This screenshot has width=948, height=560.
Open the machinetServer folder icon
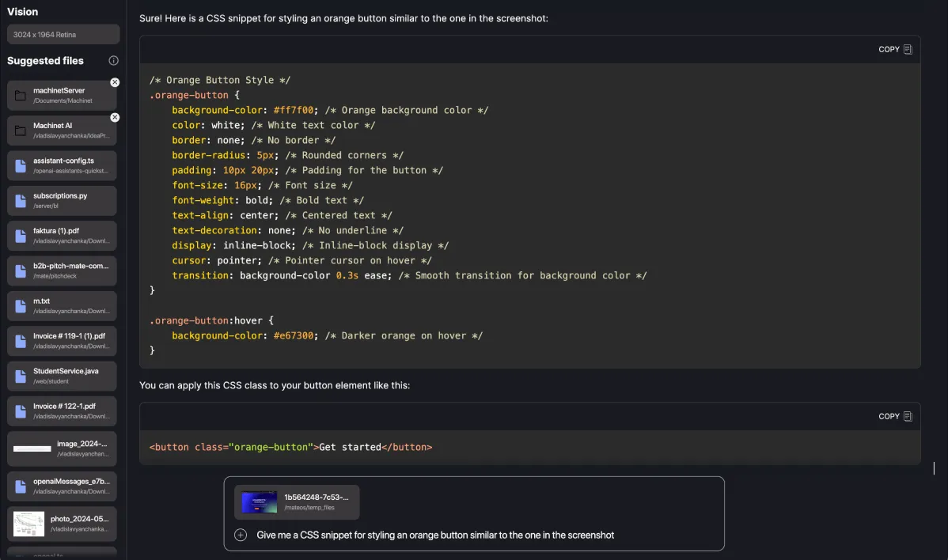pos(21,94)
